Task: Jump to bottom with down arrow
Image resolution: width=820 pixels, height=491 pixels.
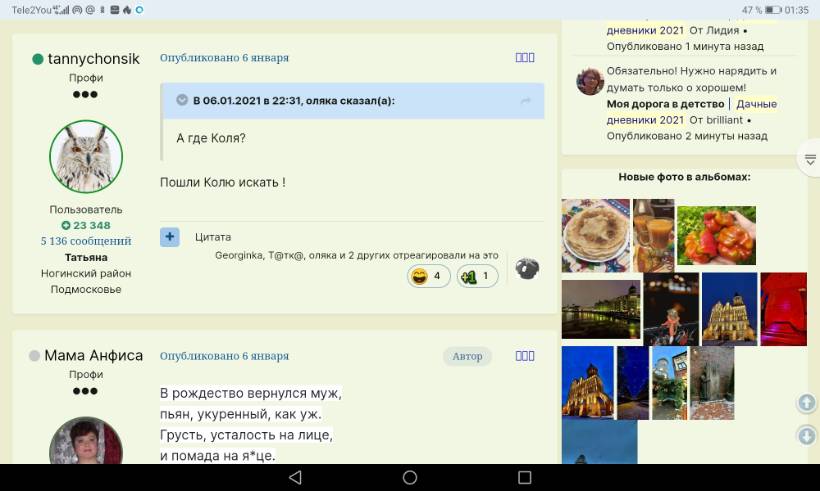Action: point(806,435)
